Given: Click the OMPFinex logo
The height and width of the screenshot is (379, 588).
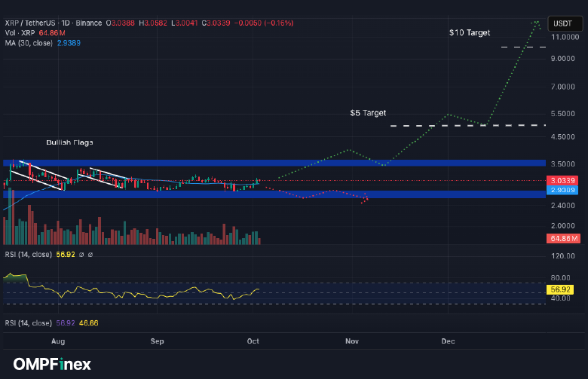Looking at the screenshot, I should 47,364.
